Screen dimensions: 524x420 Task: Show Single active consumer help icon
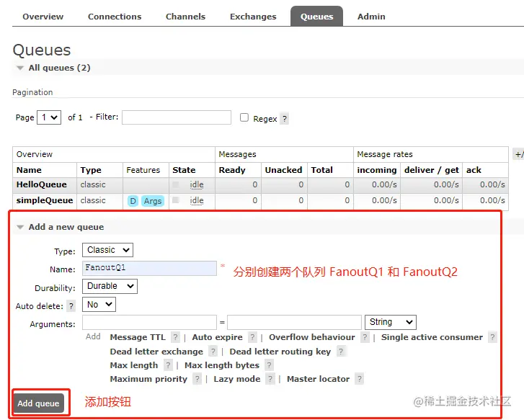click(492, 337)
